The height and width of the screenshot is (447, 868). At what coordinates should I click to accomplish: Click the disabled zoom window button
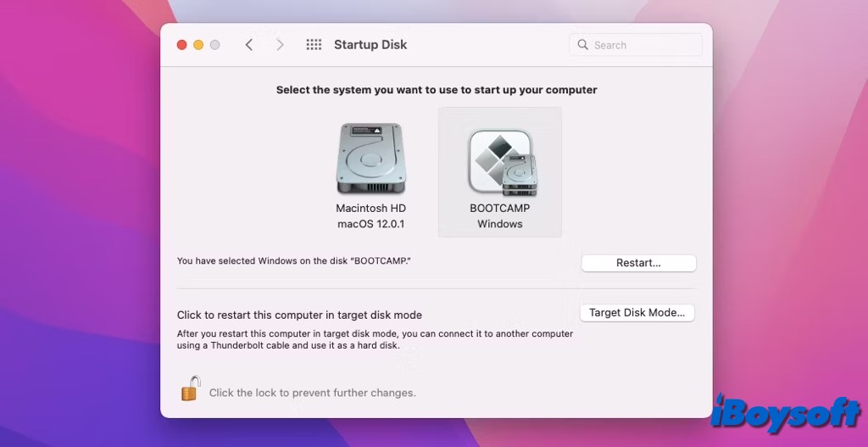point(214,45)
